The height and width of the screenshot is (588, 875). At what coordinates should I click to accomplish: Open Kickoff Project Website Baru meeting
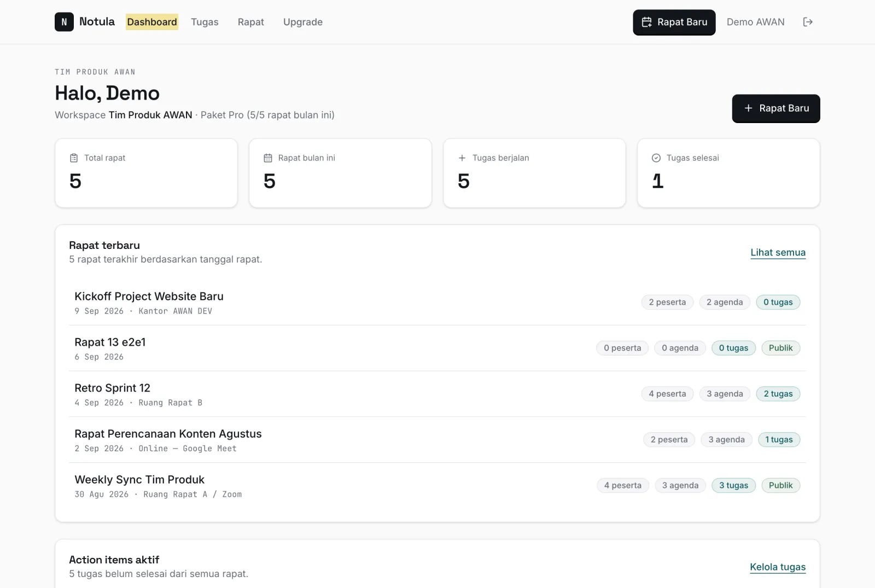pyautogui.click(x=437, y=302)
